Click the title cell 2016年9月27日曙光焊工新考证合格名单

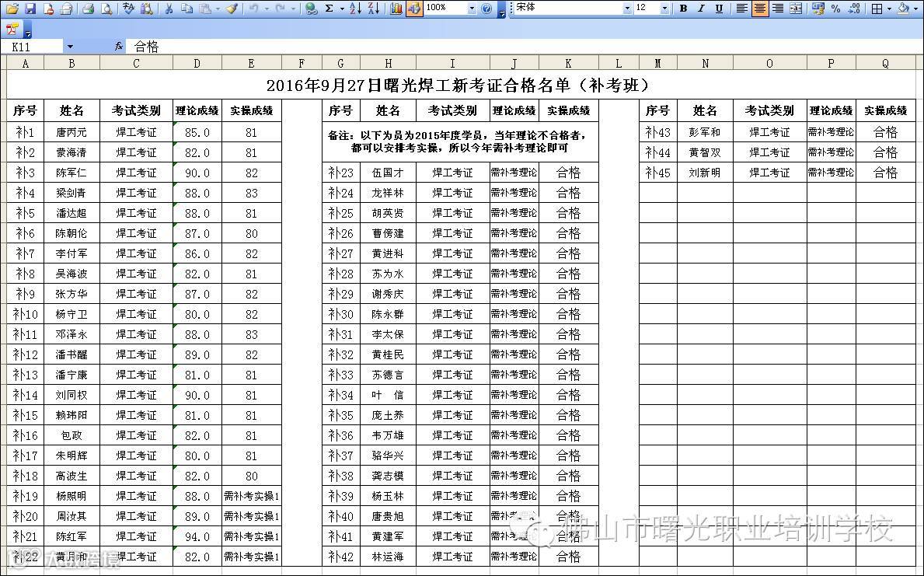461,86
